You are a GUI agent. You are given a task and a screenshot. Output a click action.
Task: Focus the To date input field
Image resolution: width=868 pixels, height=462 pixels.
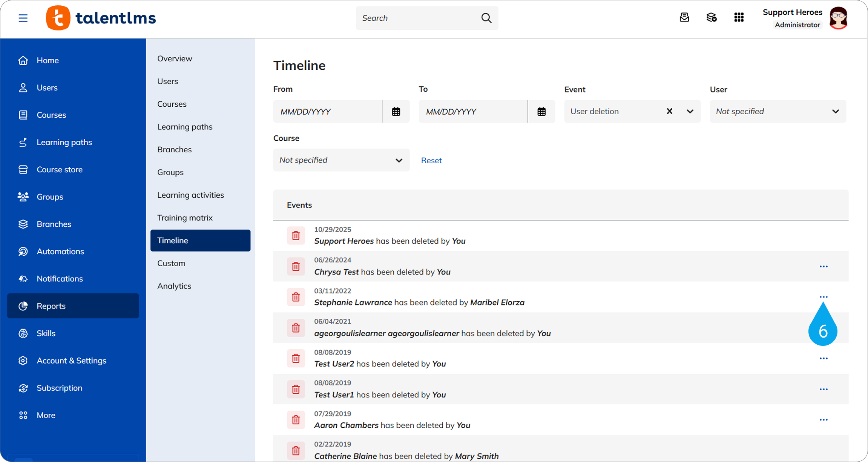pyautogui.click(x=473, y=111)
